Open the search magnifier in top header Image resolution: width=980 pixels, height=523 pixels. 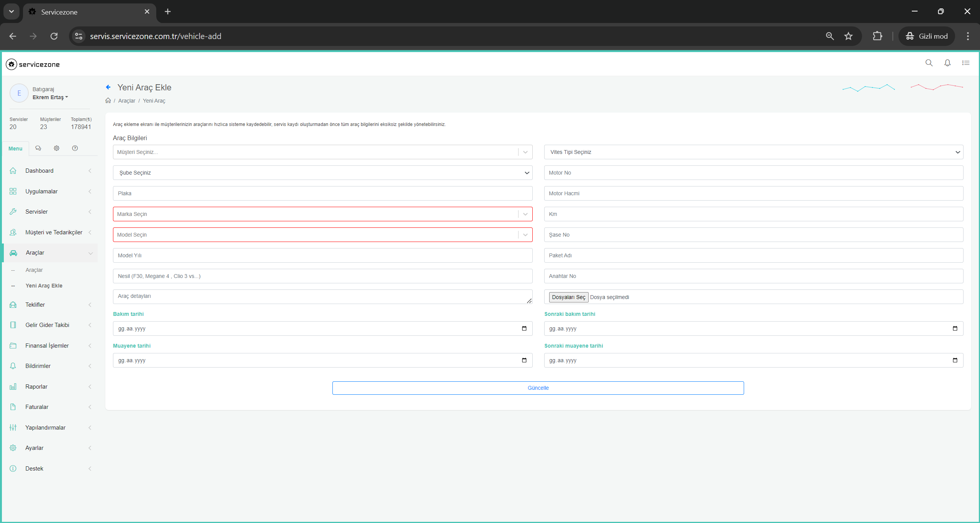(929, 63)
